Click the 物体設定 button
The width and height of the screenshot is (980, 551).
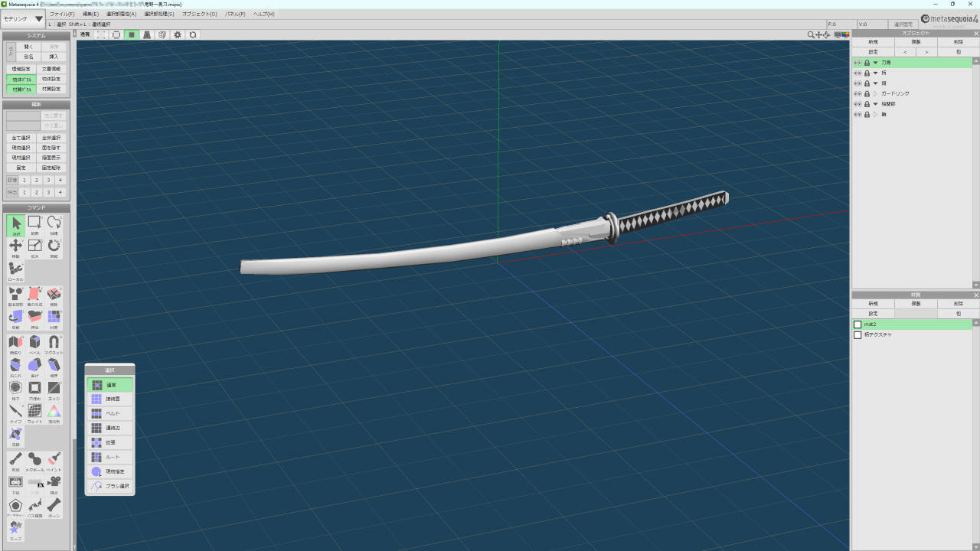[51, 79]
